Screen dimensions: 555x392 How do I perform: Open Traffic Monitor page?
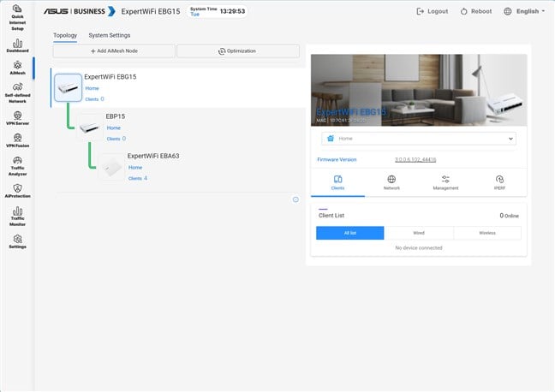[x=17, y=217]
